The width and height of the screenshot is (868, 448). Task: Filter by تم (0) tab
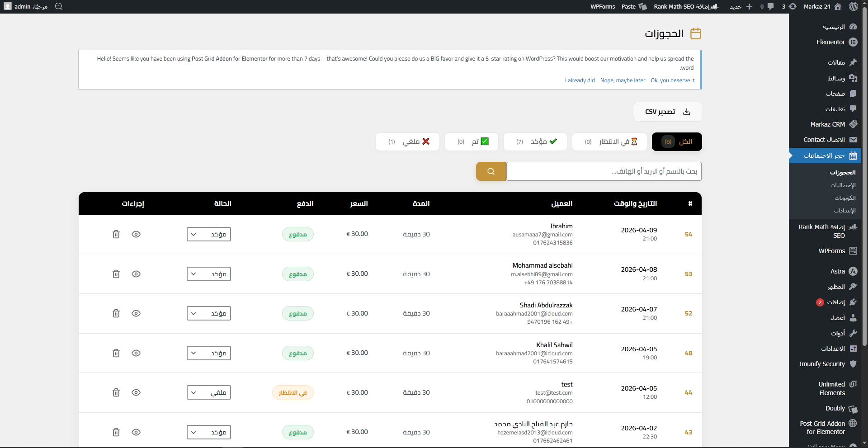point(472,141)
